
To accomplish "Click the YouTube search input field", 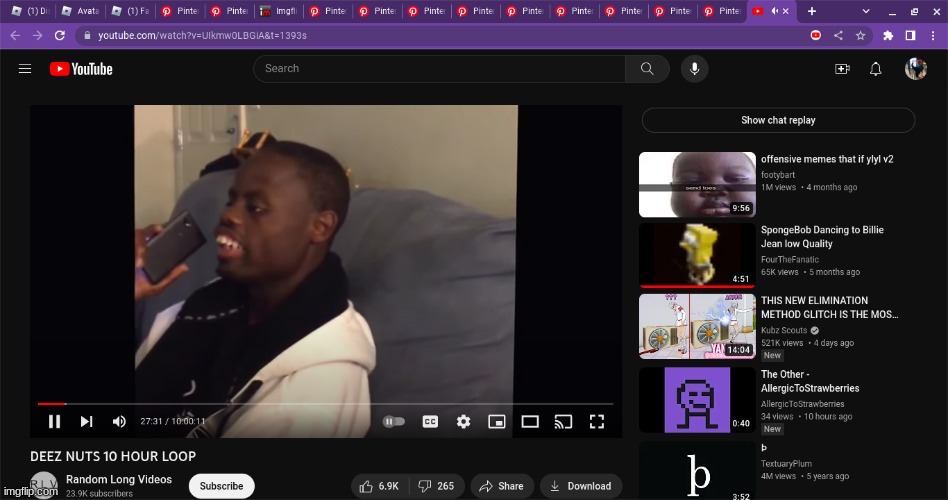I will 440,69.
